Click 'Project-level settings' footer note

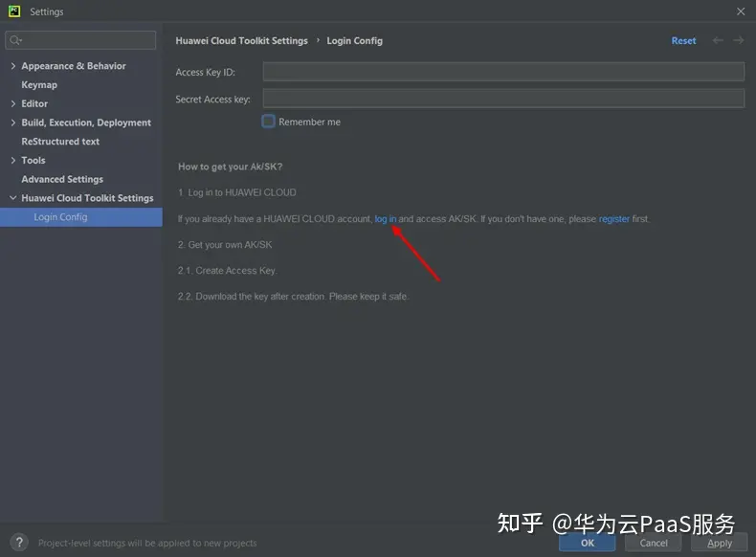pos(147,543)
